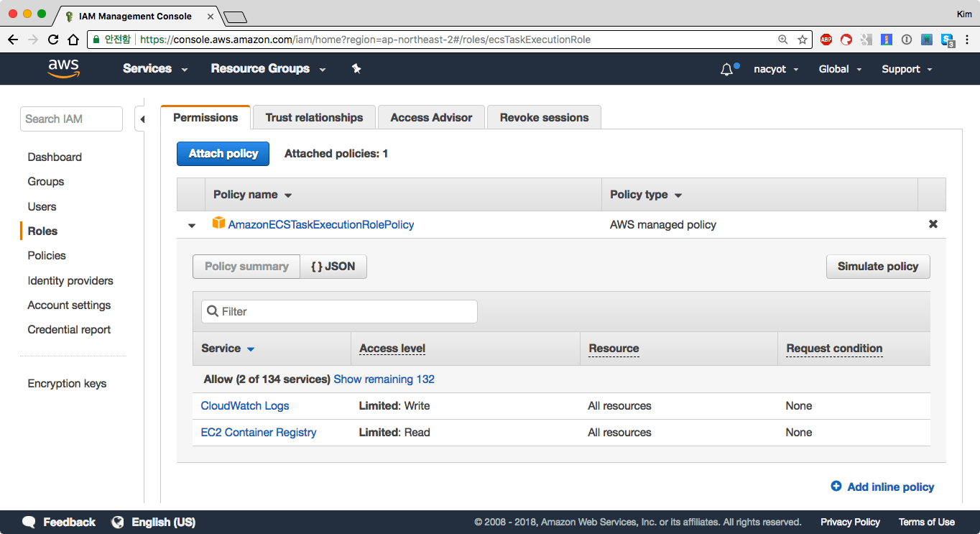Click the Show remaining 132 link
This screenshot has width=980, height=534.
[x=384, y=379]
